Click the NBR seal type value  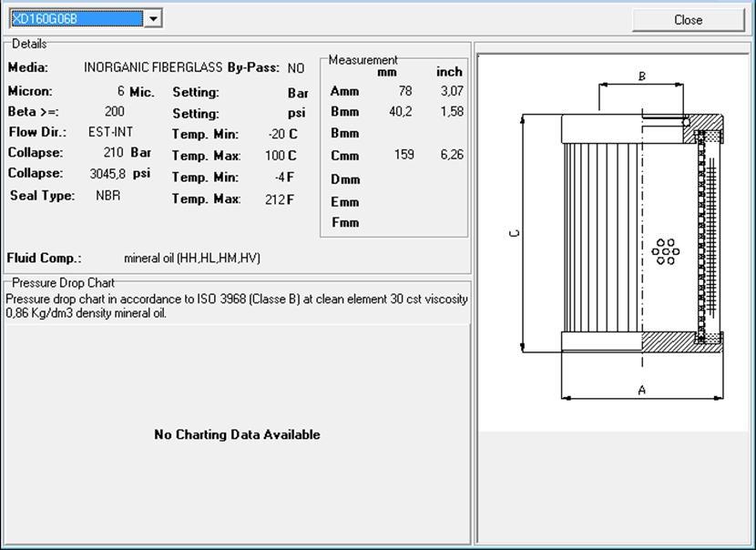tap(107, 195)
